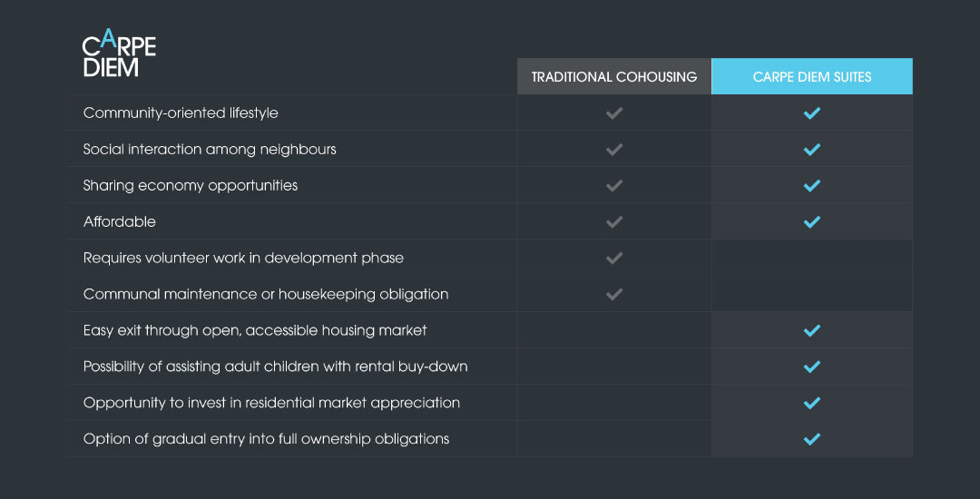Click gray checkmark for volunteer work row
This screenshot has width=980, height=499.
(614, 258)
